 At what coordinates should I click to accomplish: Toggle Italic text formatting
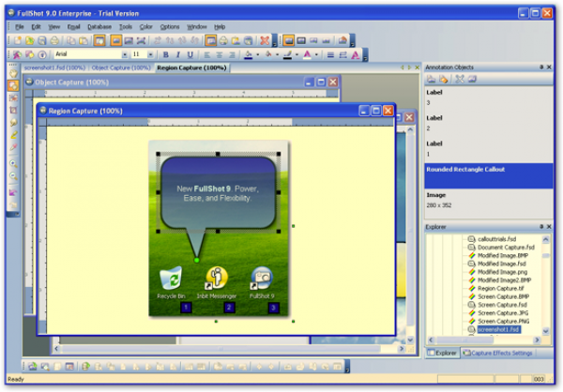tap(175, 55)
